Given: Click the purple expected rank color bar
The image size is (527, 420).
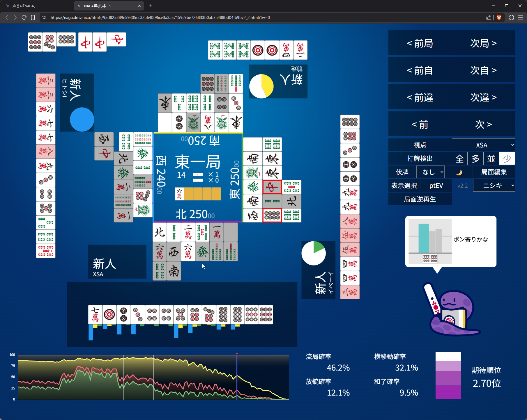Looking at the screenshot, I should (x=448, y=376).
